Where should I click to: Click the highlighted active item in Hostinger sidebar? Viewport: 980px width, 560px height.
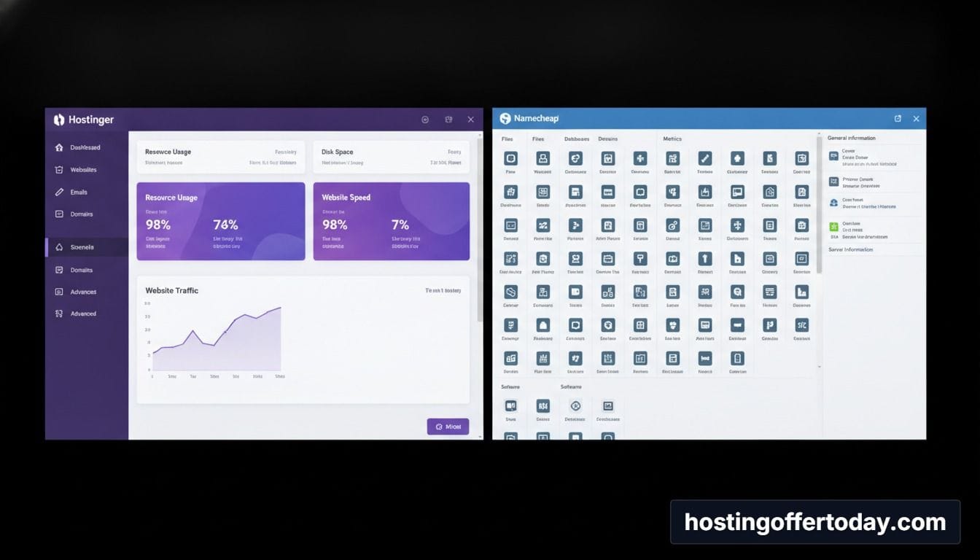[87, 247]
